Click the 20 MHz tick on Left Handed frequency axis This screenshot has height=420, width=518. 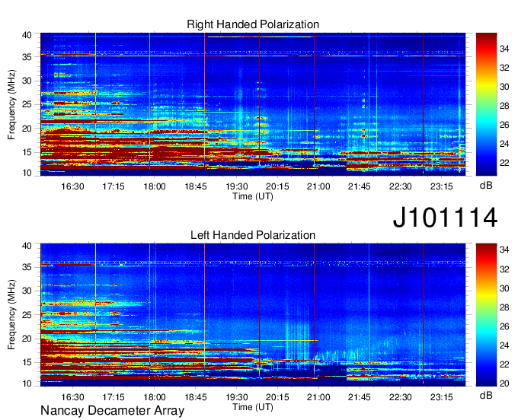click(27, 339)
